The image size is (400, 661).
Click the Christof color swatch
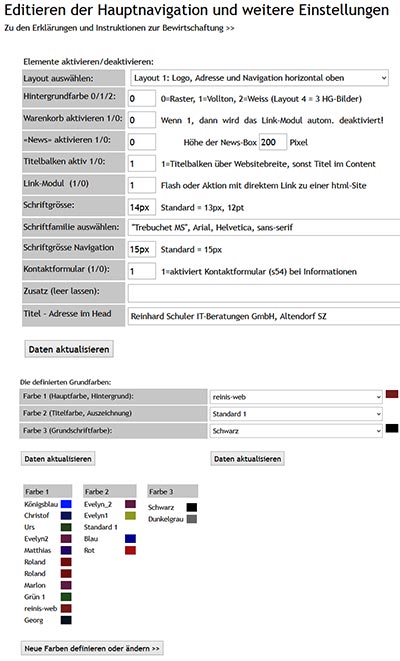pos(66,516)
